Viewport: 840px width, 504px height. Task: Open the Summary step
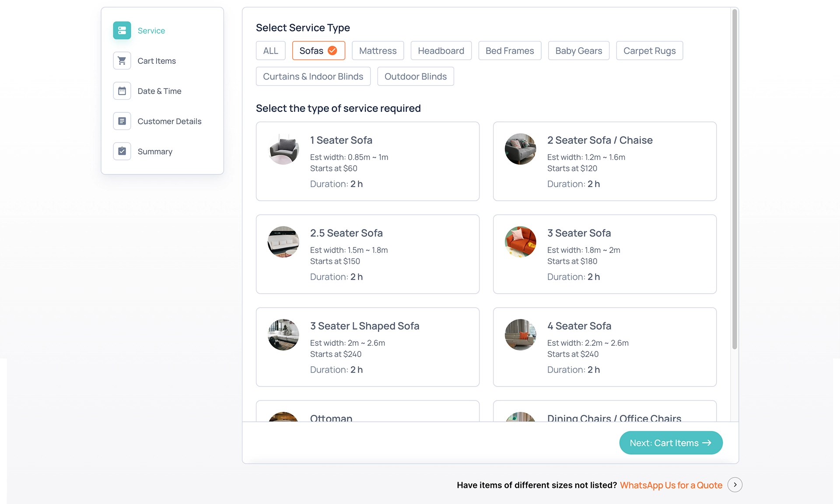pyautogui.click(x=155, y=151)
